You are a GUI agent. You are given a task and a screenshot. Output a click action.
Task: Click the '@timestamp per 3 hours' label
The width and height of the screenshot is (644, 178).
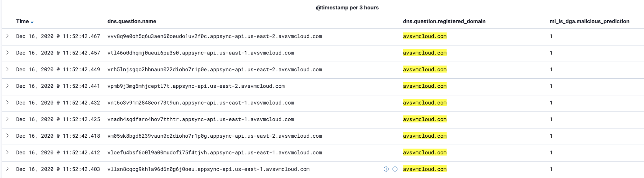347,7
